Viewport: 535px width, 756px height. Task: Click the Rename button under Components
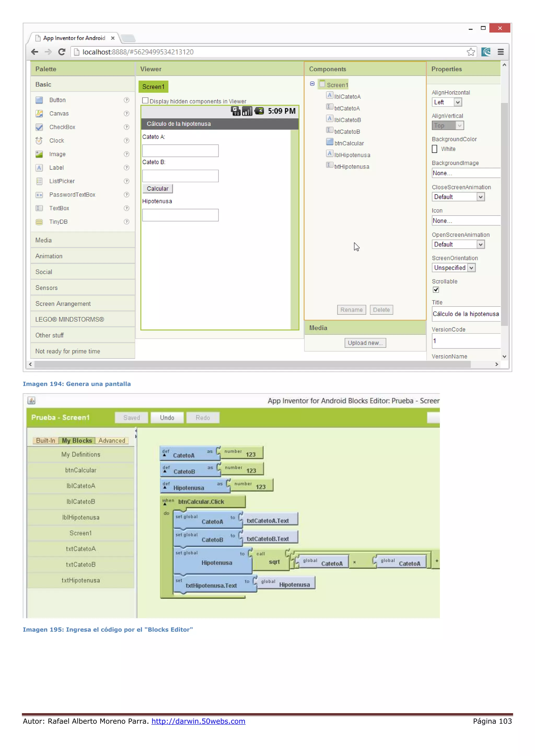coord(352,310)
